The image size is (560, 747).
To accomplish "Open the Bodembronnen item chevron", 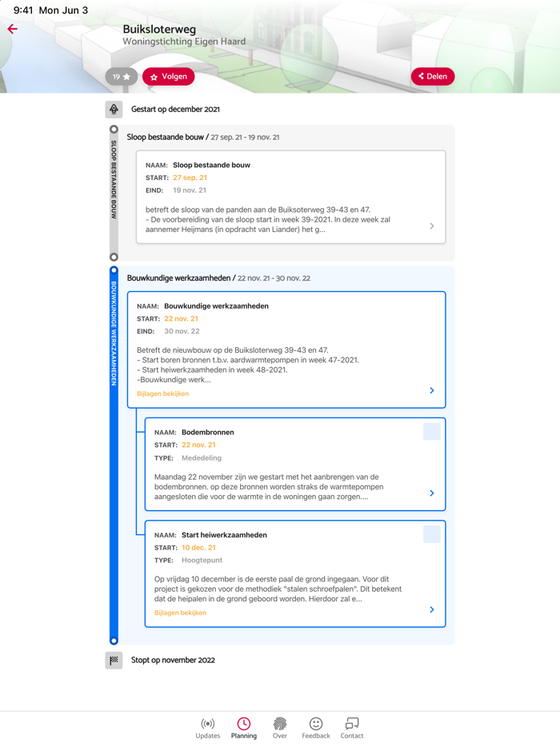I will click(x=432, y=493).
